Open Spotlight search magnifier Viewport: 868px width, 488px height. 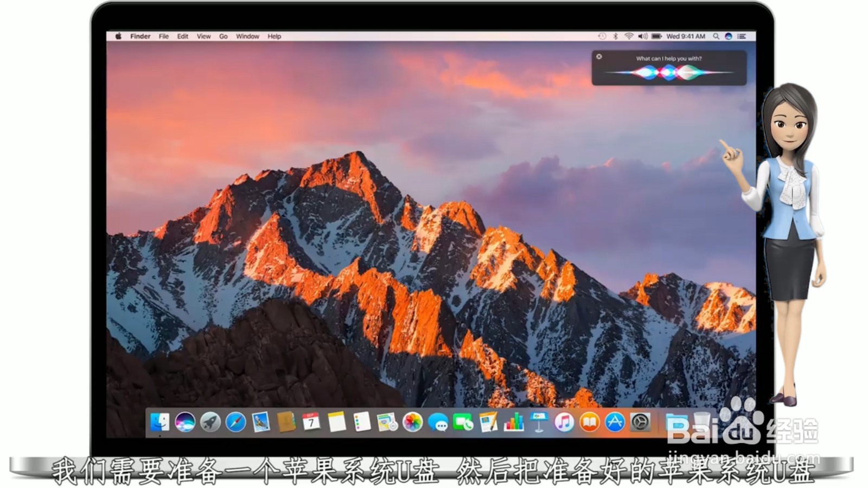pos(716,36)
